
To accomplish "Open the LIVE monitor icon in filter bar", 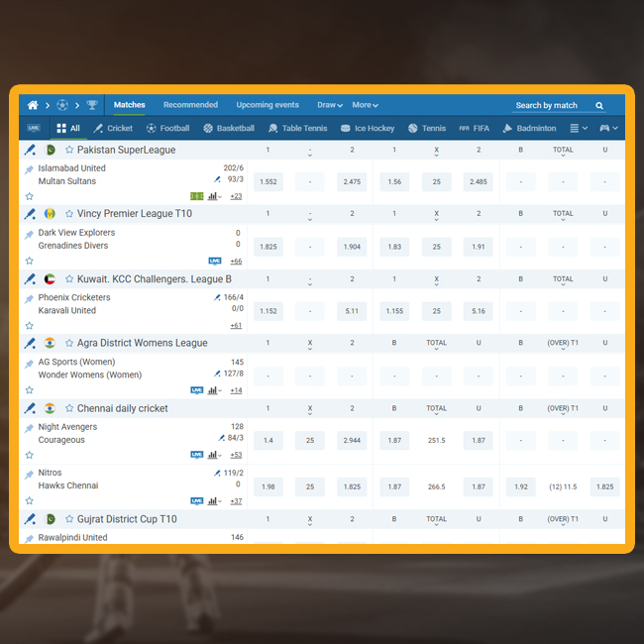I will [x=34, y=128].
